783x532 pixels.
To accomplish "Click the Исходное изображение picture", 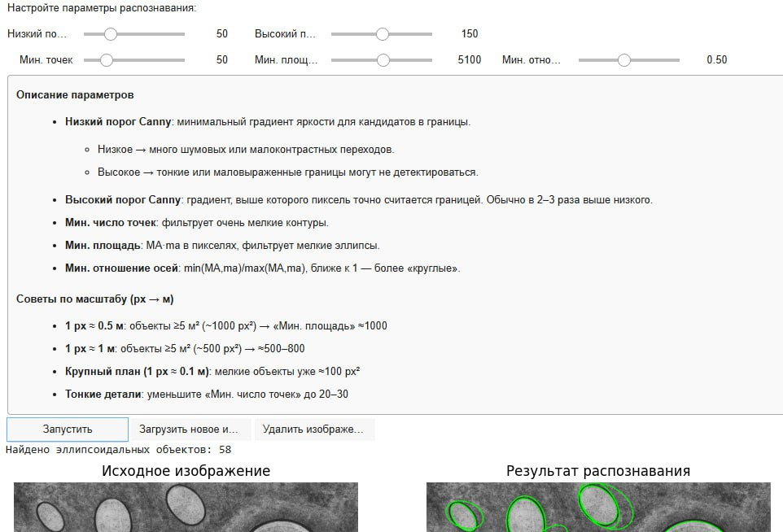I will point(186,507).
